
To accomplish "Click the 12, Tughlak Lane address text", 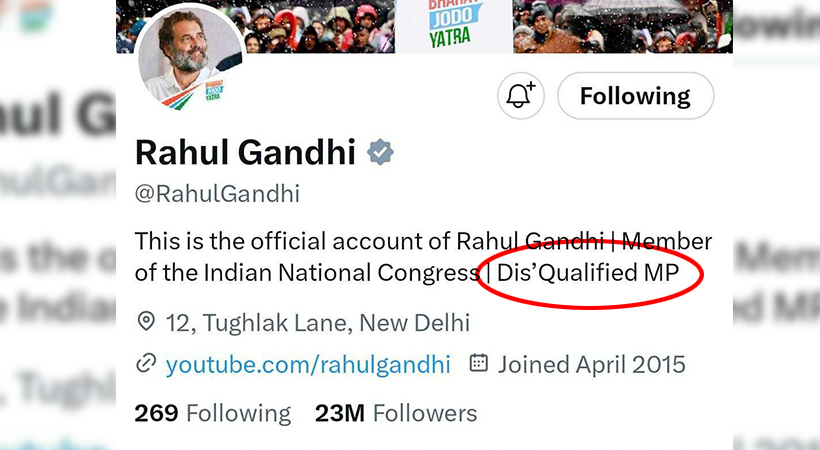I will (x=318, y=323).
